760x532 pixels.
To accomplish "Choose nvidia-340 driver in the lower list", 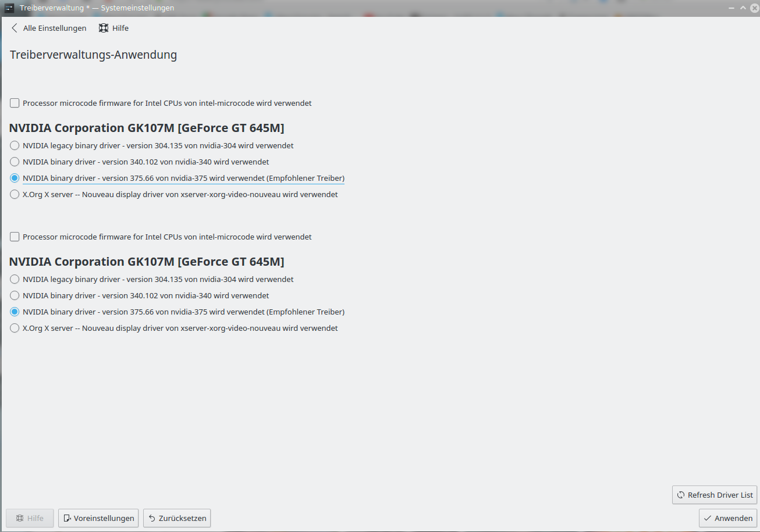I will pos(15,295).
